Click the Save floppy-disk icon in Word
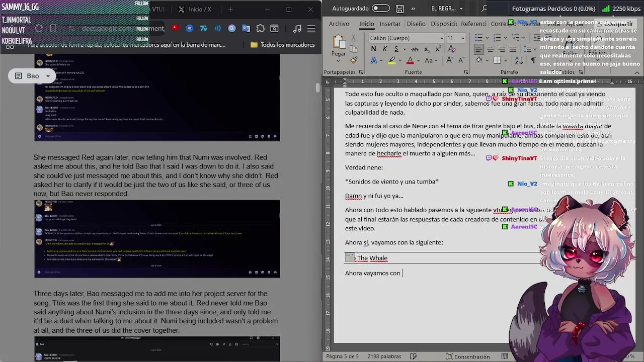Image resolution: width=644 pixels, height=362 pixels. pos(399,9)
